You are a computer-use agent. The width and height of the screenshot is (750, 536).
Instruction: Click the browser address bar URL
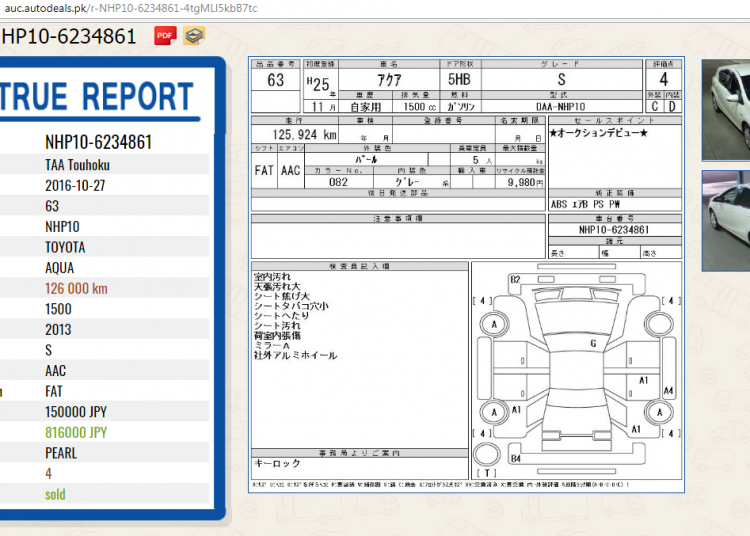(x=130, y=8)
